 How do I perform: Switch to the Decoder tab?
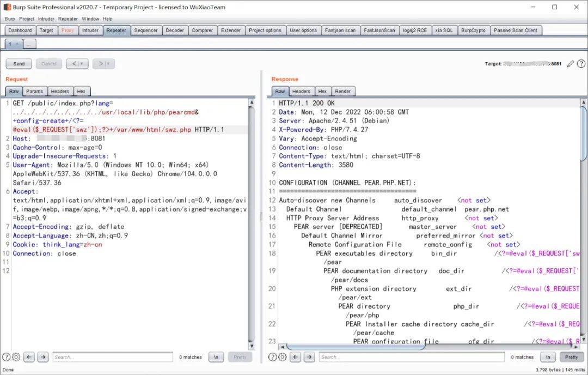[x=175, y=31]
